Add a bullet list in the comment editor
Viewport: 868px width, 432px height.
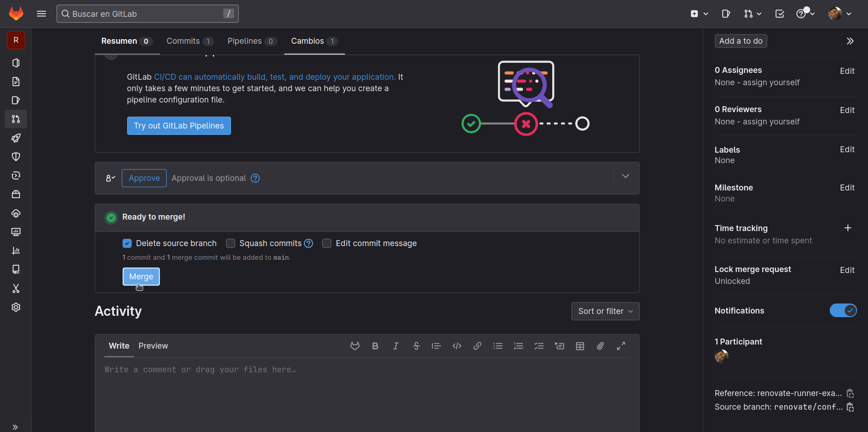498,346
